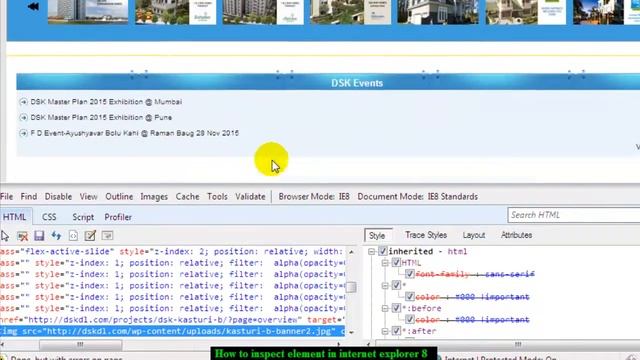Click arrow bullet beside Mumbai exhibition event
The image size is (640, 360).
23,102
